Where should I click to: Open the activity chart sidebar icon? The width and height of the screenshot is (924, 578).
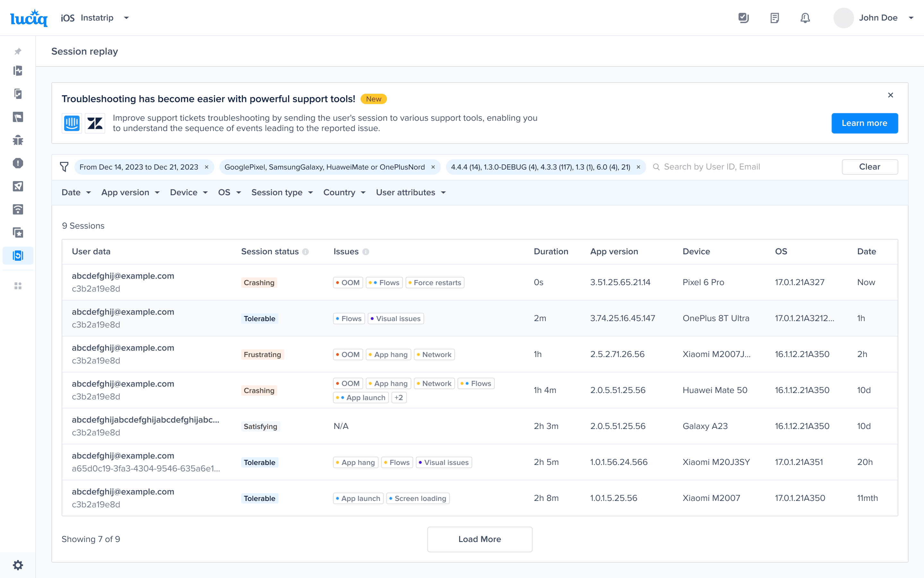click(x=18, y=71)
